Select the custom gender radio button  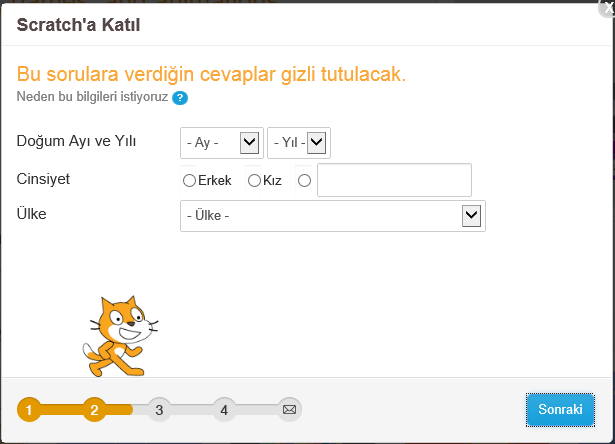304,181
